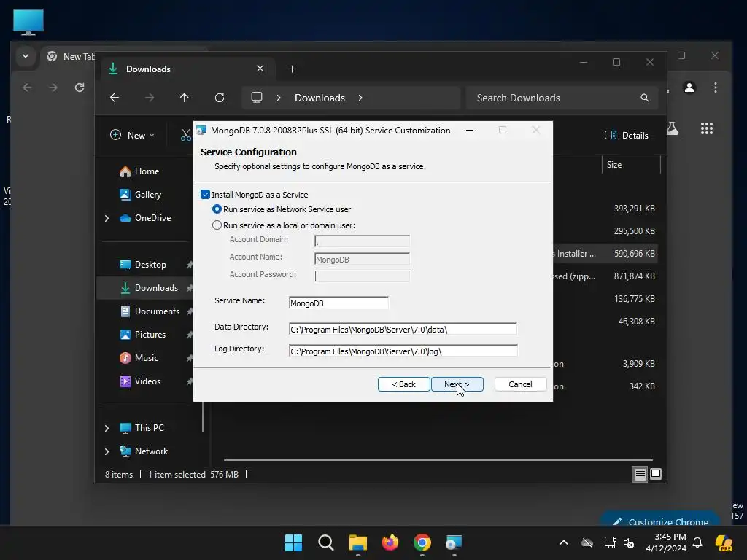Go back in File Explorer
This screenshot has height=560, width=747.
click(115, 98)
